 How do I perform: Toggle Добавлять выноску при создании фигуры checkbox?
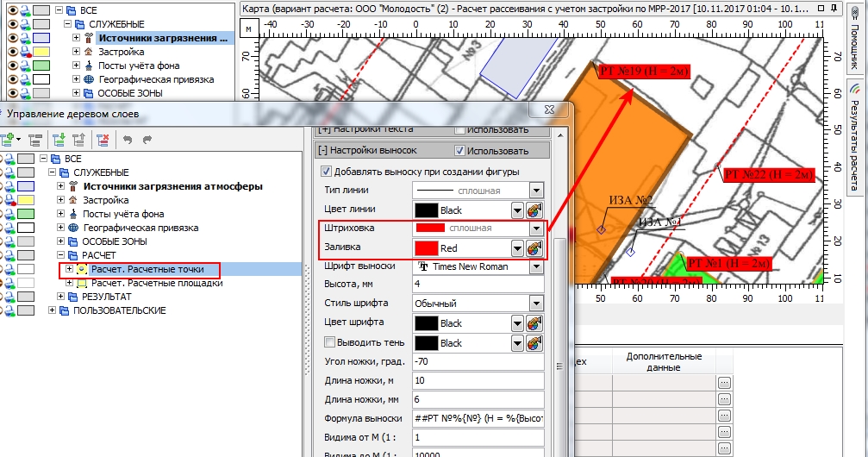click(x=327, y=172)
